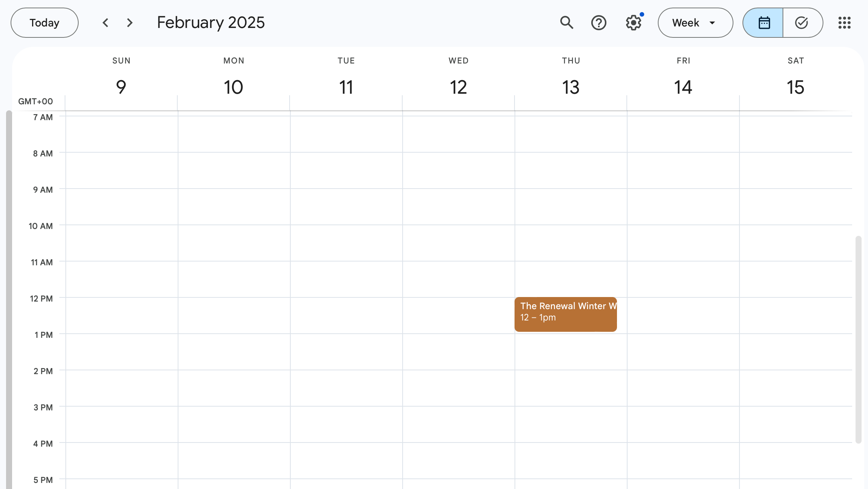The height and width of the screenshot is (489, 868).
Task: Switch to Tasks checkmark view
Action: point(801,23)
